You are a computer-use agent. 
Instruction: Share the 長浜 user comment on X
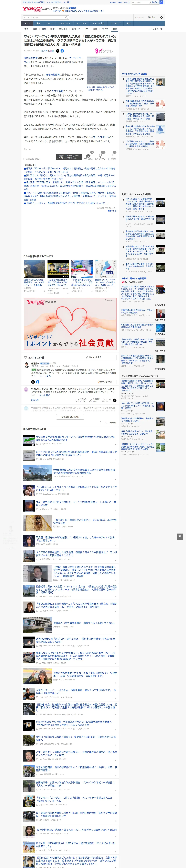[x=115, y=400]
